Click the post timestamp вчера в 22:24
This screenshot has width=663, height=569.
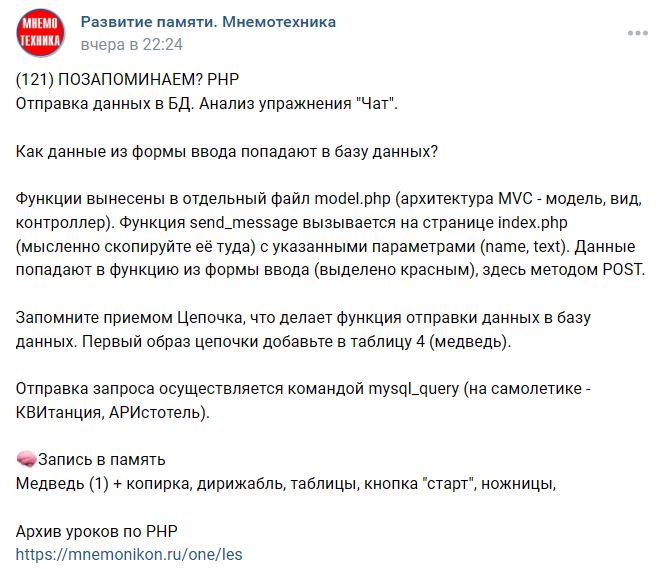tap(132, 44)
